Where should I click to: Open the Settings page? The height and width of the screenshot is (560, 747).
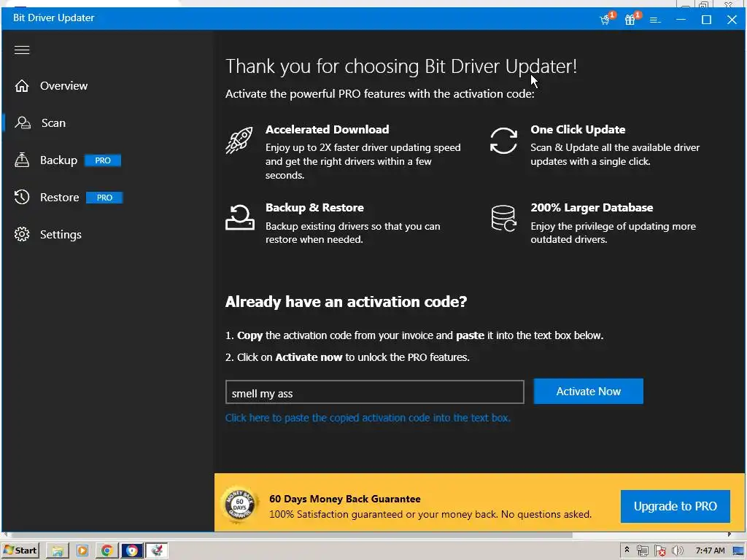61,234
